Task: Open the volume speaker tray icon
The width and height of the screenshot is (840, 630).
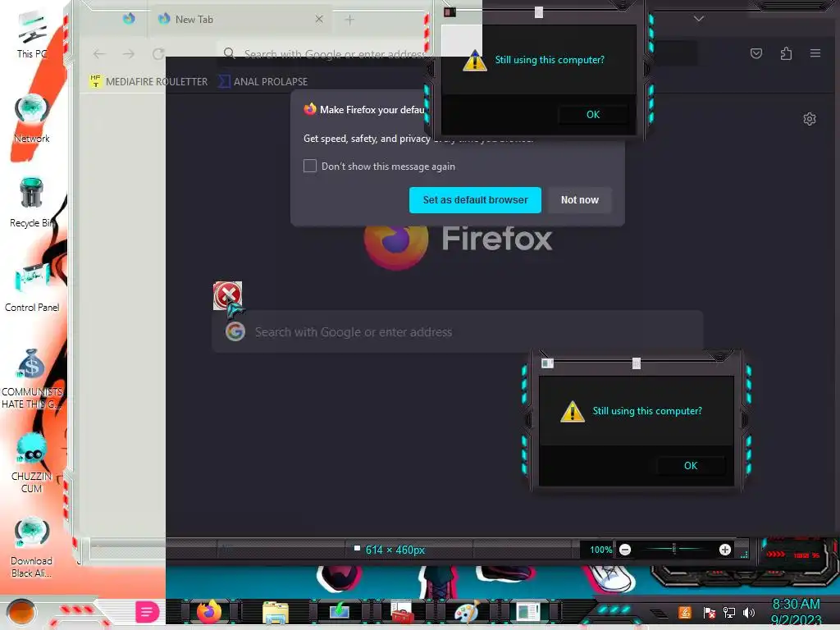Action: click(748, 612)
